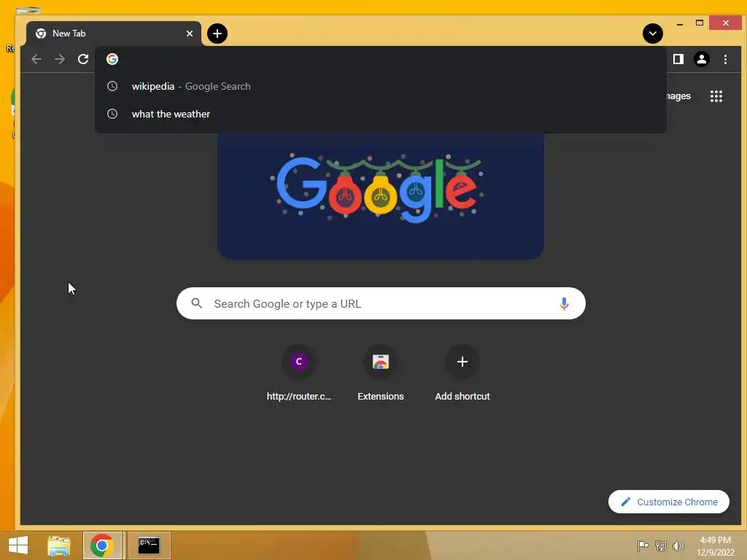The image size is (747, 560).
Task: Click the Chrome taskbar icon
Action: coord(102,545)
